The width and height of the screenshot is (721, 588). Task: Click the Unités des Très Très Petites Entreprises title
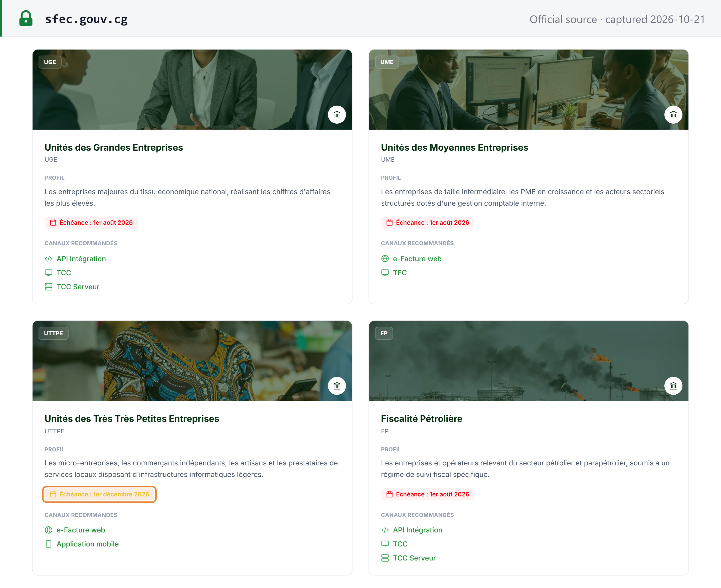point(132,419)
